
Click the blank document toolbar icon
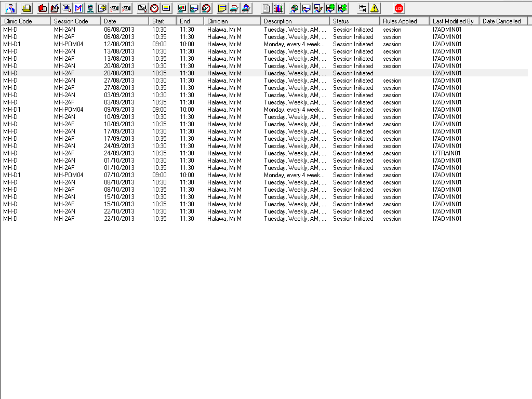click(267, 8)
